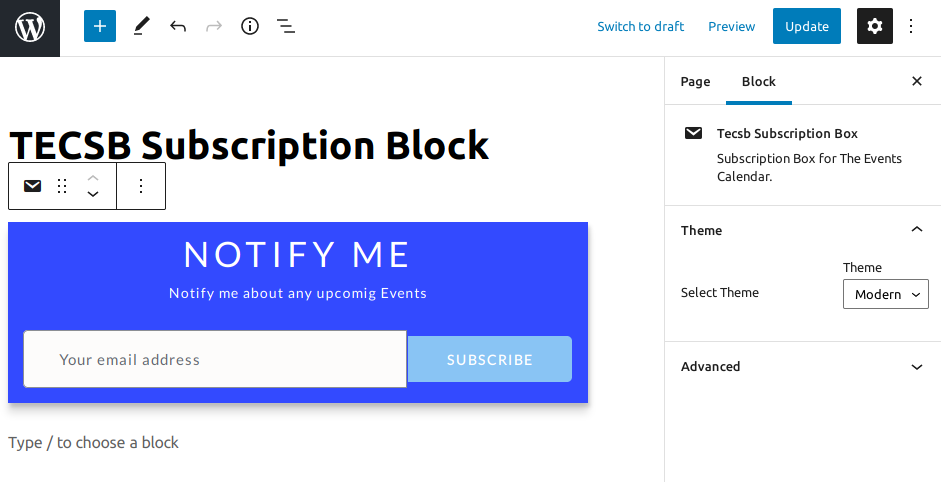
Task: Open block toolbar options menu
Action: (141, 186)
